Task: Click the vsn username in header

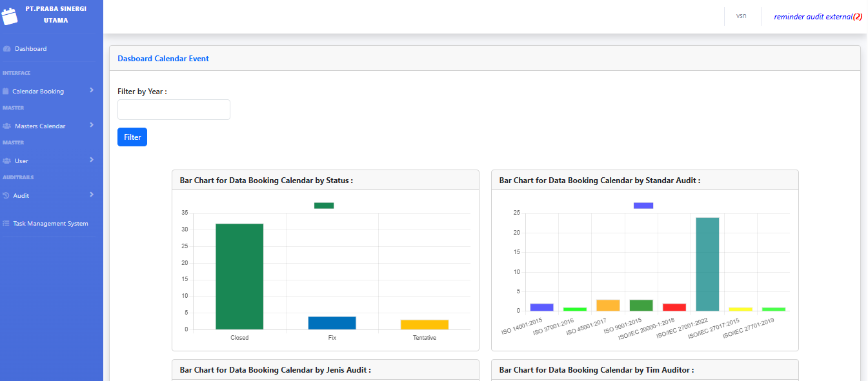Action: 742,16
